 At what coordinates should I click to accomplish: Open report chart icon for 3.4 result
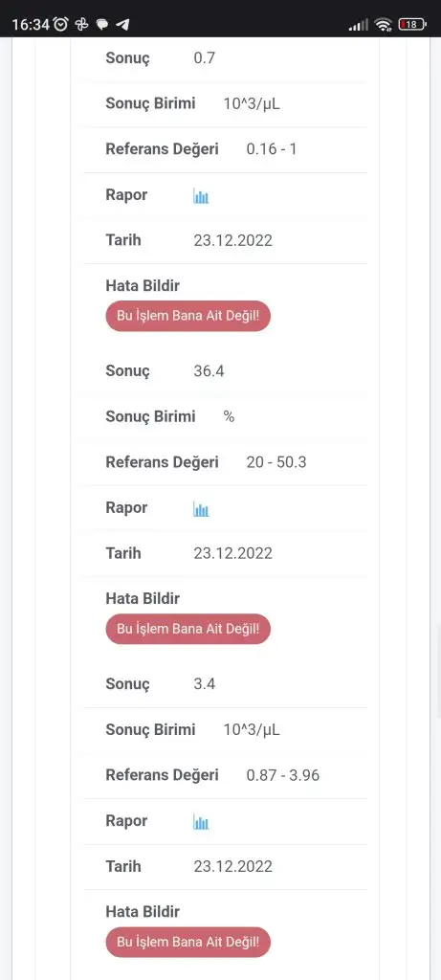201,822
